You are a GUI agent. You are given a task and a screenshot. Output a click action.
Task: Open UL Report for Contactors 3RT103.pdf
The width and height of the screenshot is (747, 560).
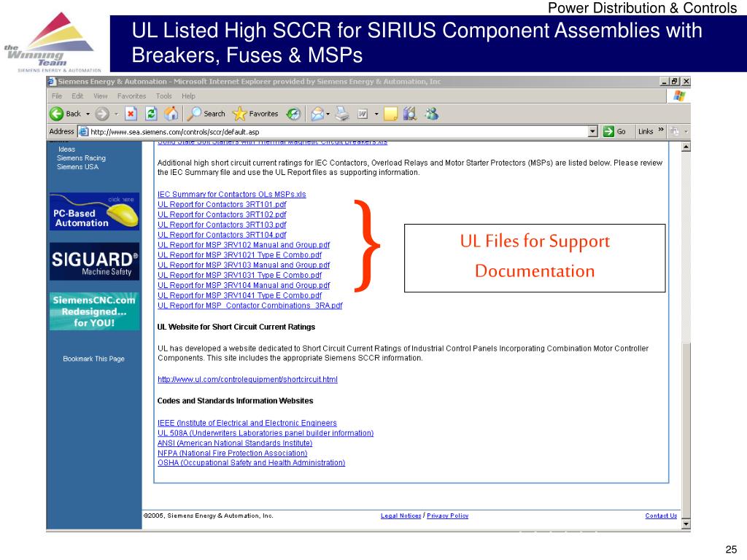[222, 225]
